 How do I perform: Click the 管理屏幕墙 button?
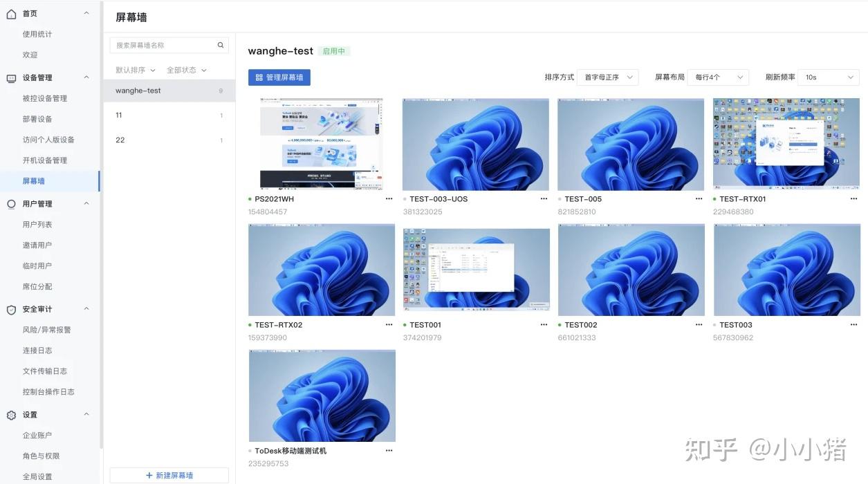279,77
